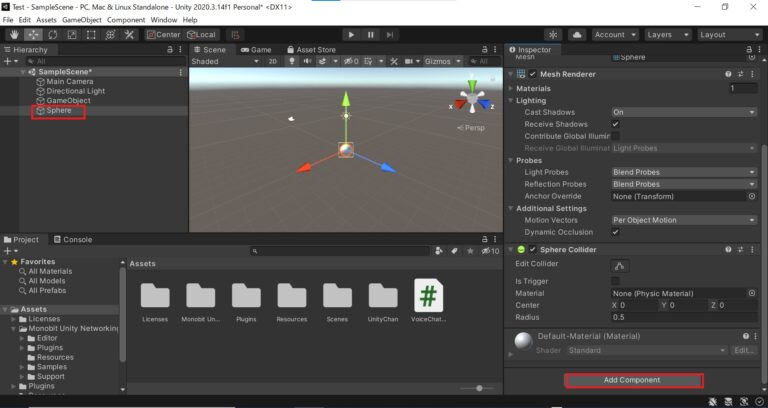Toggle 2D scene view mode
The image size is (768, 408).
point(272,61)
